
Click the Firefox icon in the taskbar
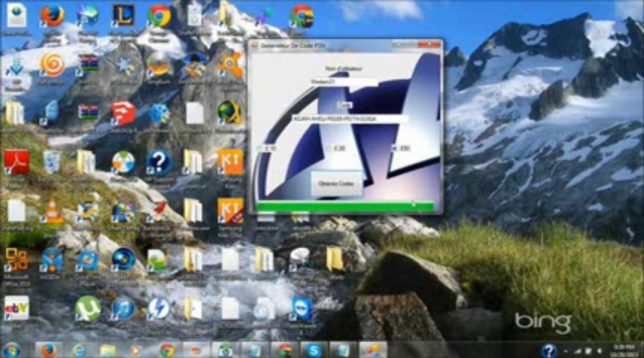(49, 350)
